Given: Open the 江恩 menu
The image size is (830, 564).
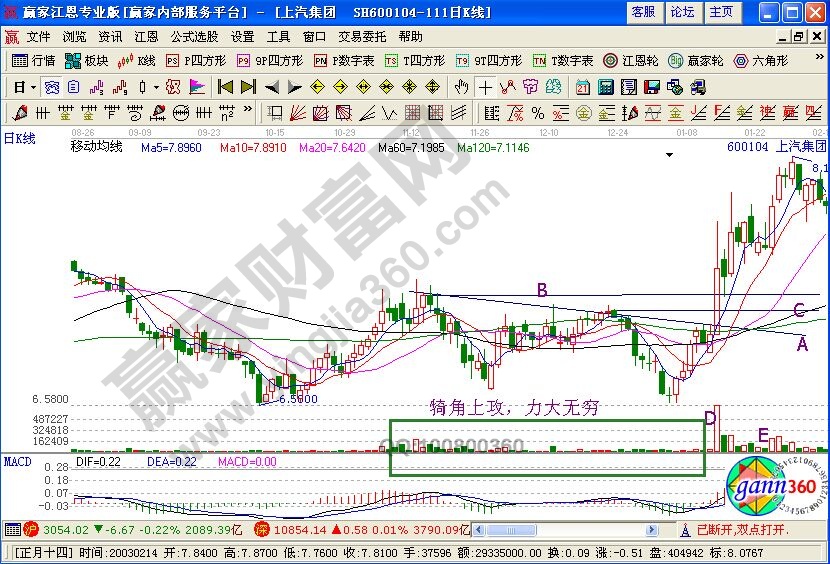Looking at the screenshot, I should click(x=146, y=37).
